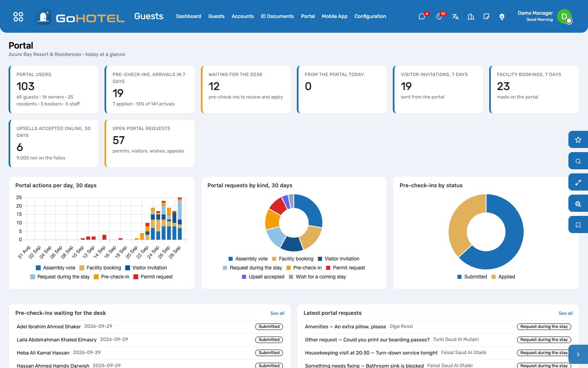Open the activities clock icon with badge 10
Screen dimensions: 588x368
point(439,16)
